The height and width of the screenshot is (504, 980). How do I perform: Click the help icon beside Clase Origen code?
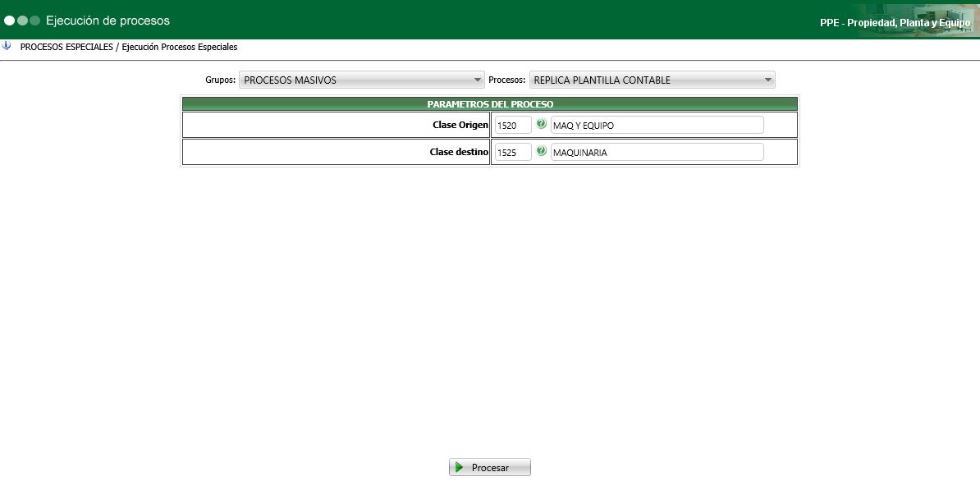541,124
